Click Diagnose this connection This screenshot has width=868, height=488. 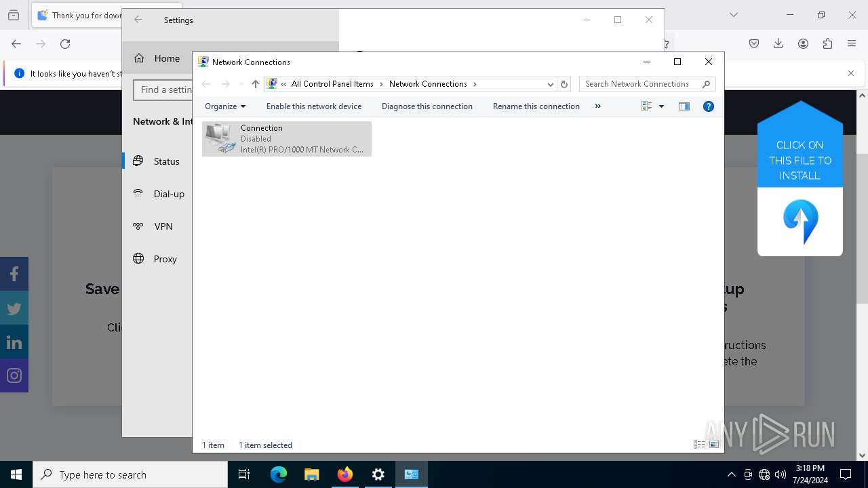tap(427, 106)
